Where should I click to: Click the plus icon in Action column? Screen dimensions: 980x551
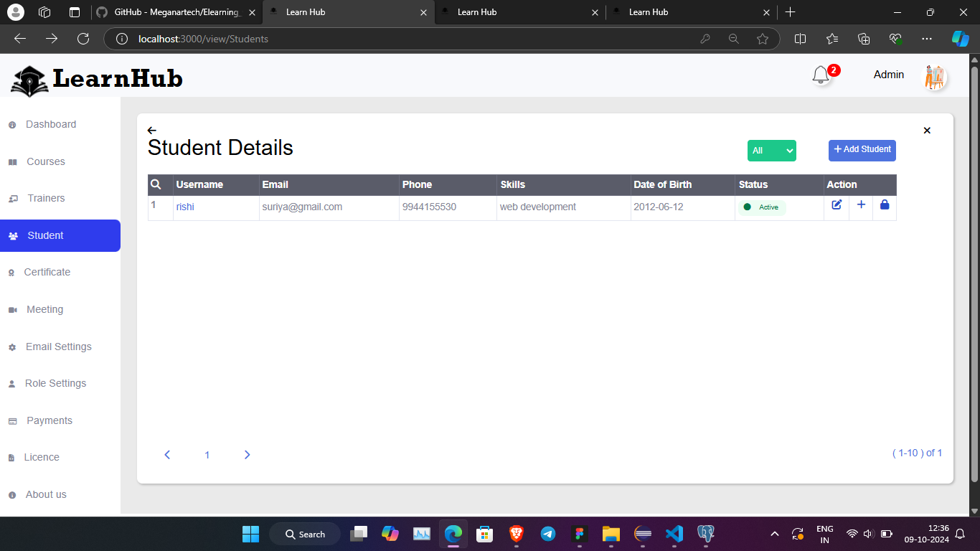tap(861, 205)
